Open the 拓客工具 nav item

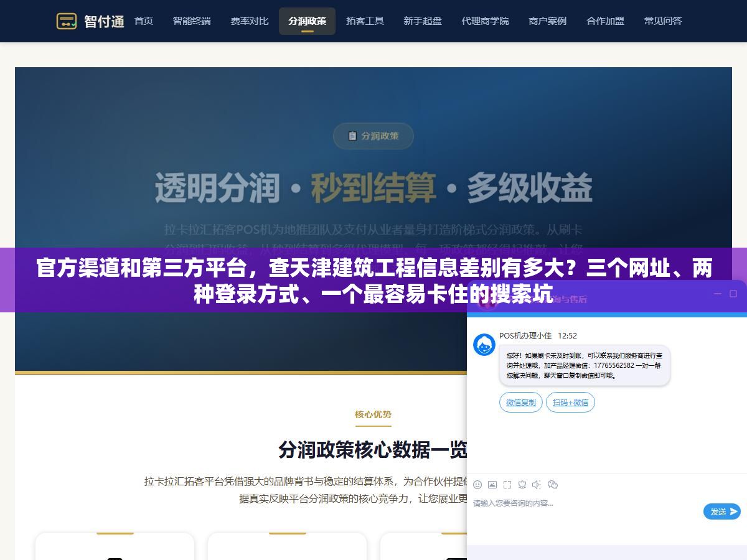click(x=365, y=21)
